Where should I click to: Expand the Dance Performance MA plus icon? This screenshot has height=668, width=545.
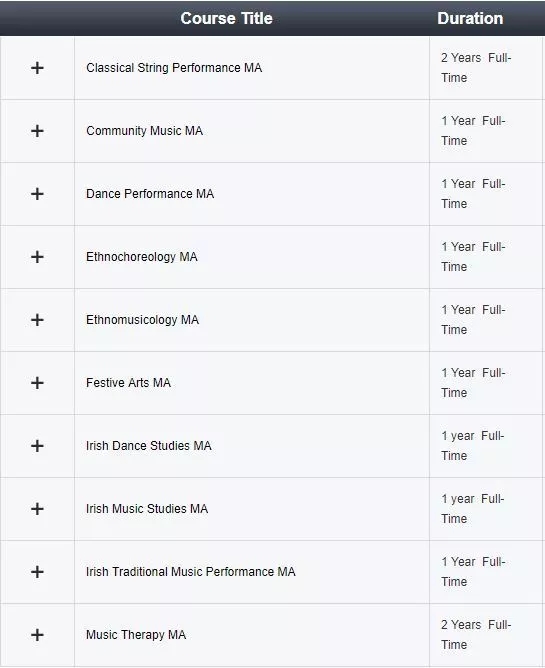click(37, 194)
